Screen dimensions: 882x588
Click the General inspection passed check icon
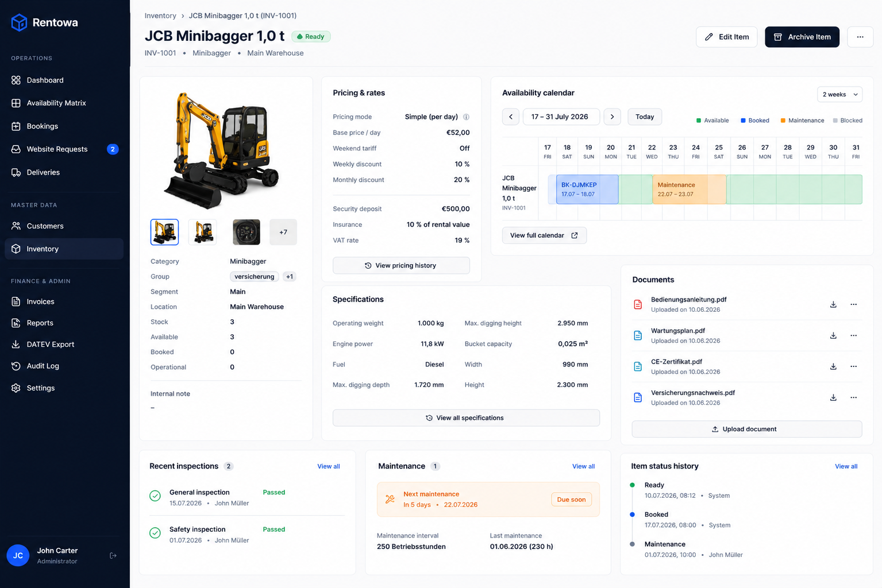pyautogui.click(x=155, y=496)
